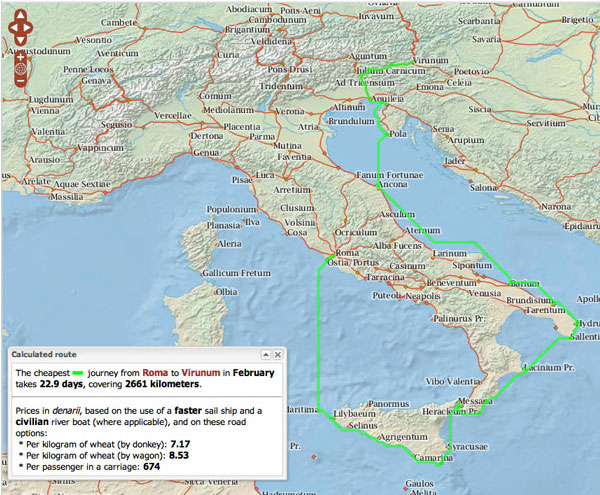Pan the map right with the arrow

[28, 28]
